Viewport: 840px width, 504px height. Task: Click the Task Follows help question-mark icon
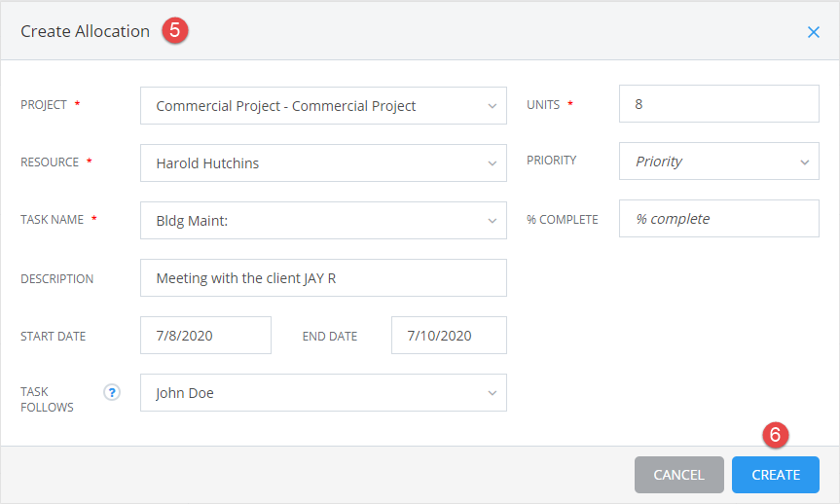(x=111, y=393)
